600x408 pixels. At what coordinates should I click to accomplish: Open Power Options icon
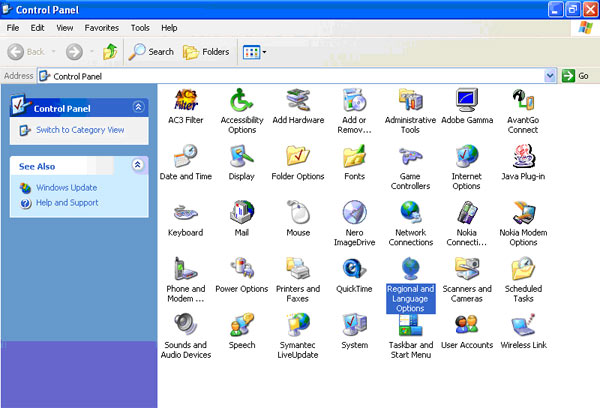241,269
